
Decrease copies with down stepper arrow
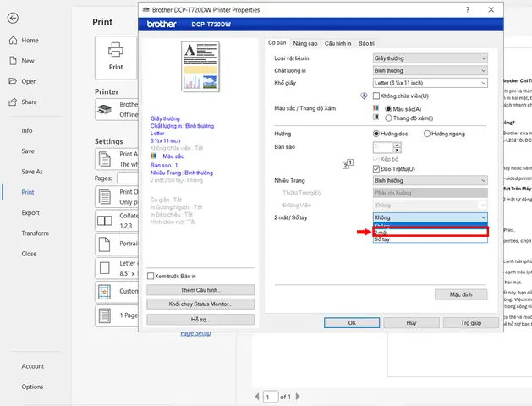pyautogui.click(x=397, y=150)
